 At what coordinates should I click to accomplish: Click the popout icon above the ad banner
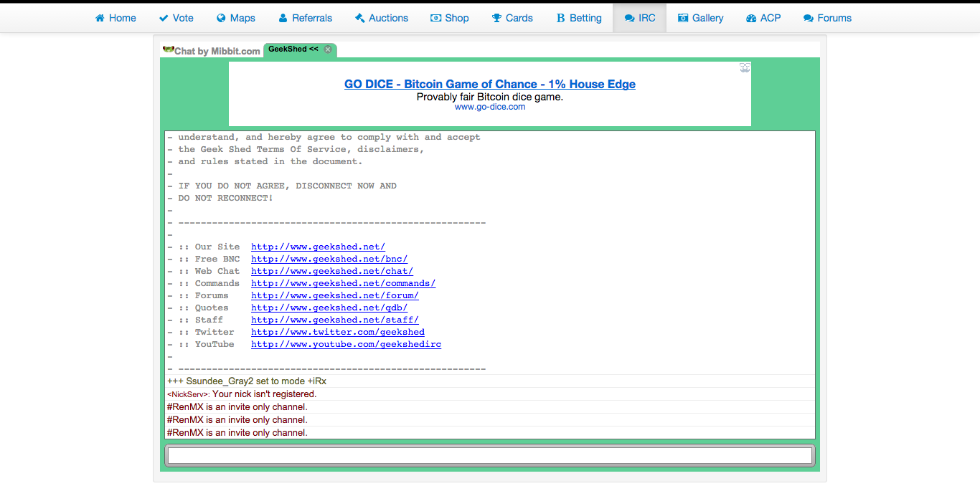[x=744, y=67]
